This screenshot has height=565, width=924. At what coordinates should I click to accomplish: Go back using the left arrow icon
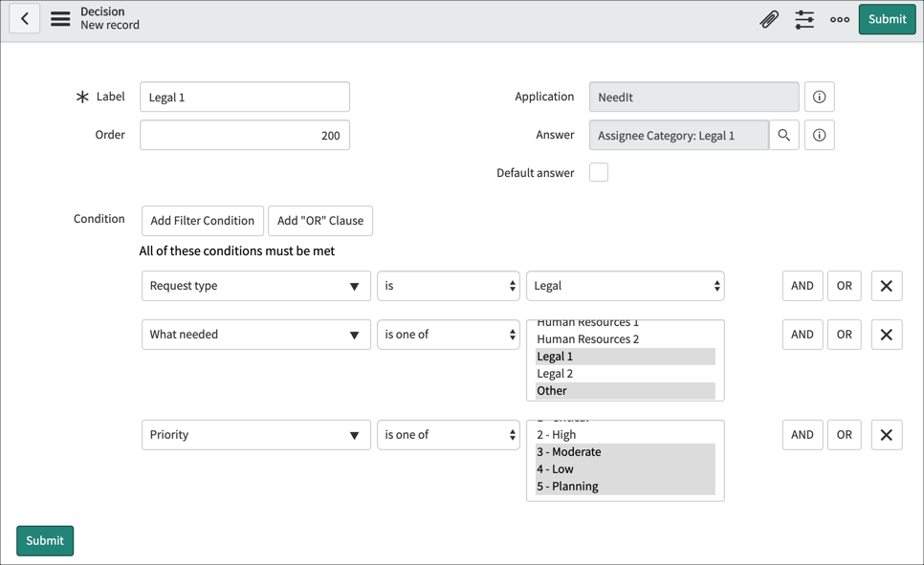(x=24, y=18)
